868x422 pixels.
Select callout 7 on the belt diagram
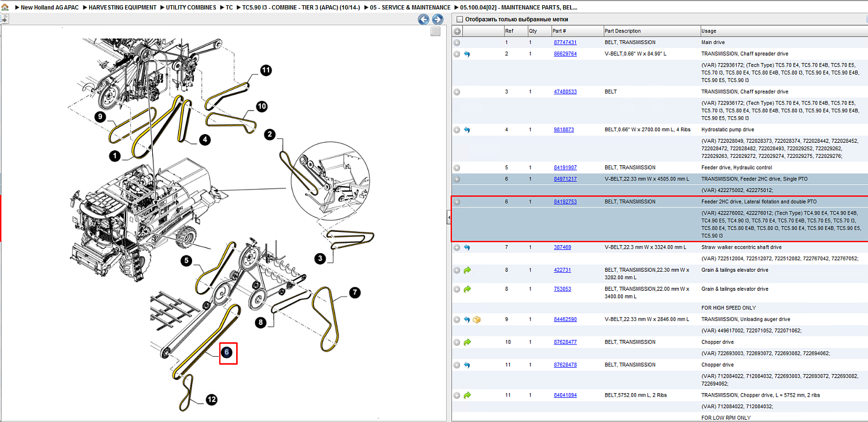coord(354,293)
